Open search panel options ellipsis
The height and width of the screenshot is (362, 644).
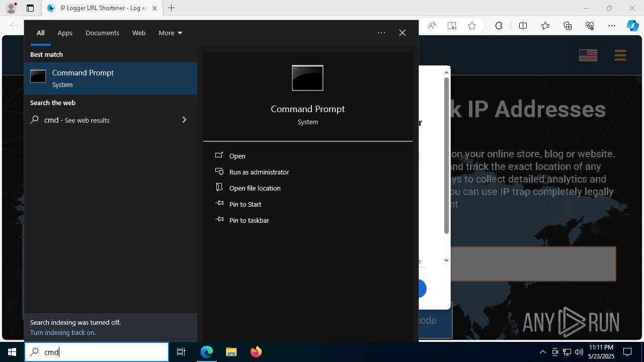381,33
